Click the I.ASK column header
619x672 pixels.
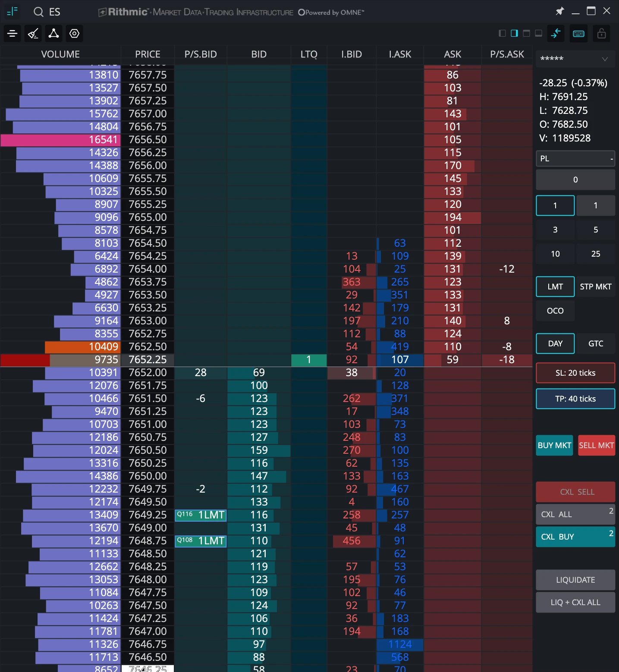pyautogui.click(x=400, y=54)
